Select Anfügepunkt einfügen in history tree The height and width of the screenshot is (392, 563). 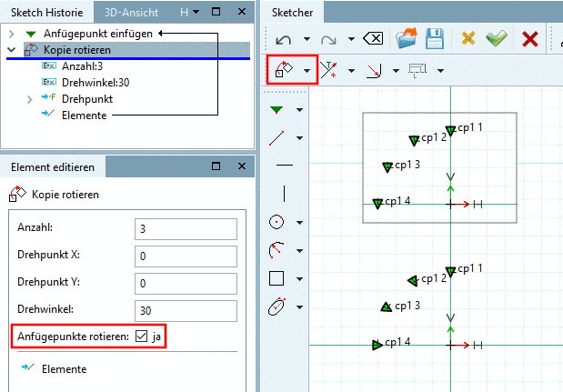pyautogui.click(x=98, y=34)
